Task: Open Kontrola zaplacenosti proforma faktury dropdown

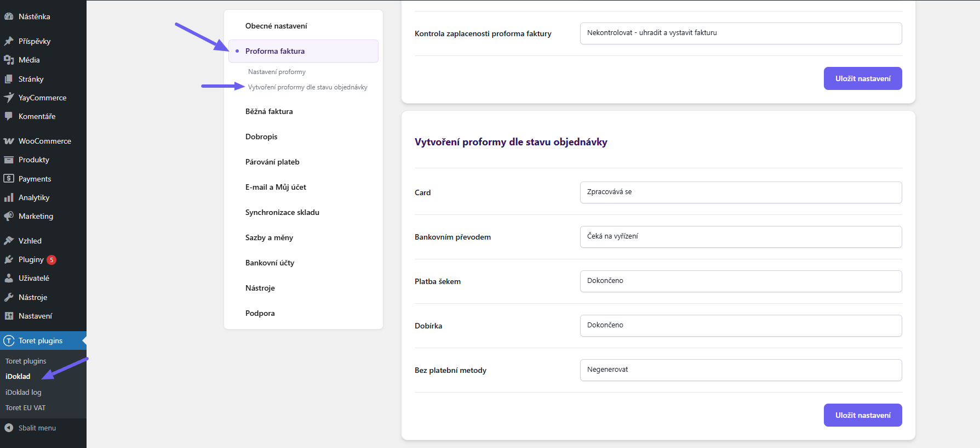Action: pos(741,33)
